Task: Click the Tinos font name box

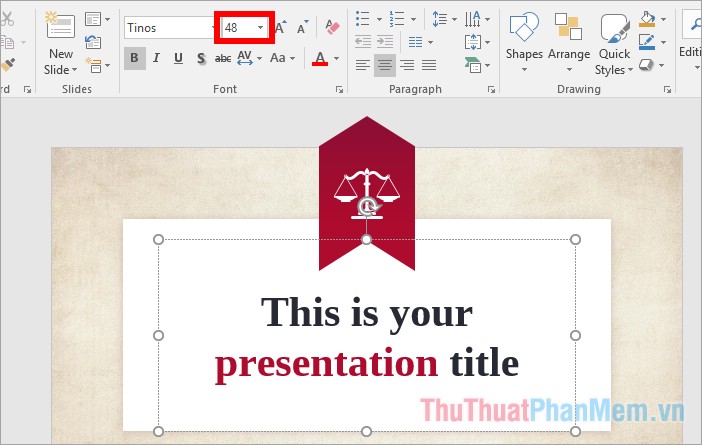Action: 168,28
